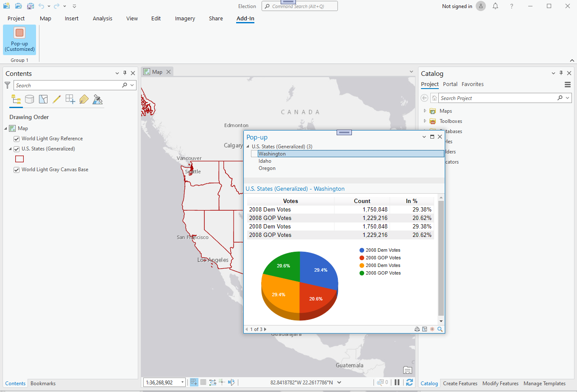Select Oregon in the pop-up list
The image size is (577, 392).
[267, 168]
